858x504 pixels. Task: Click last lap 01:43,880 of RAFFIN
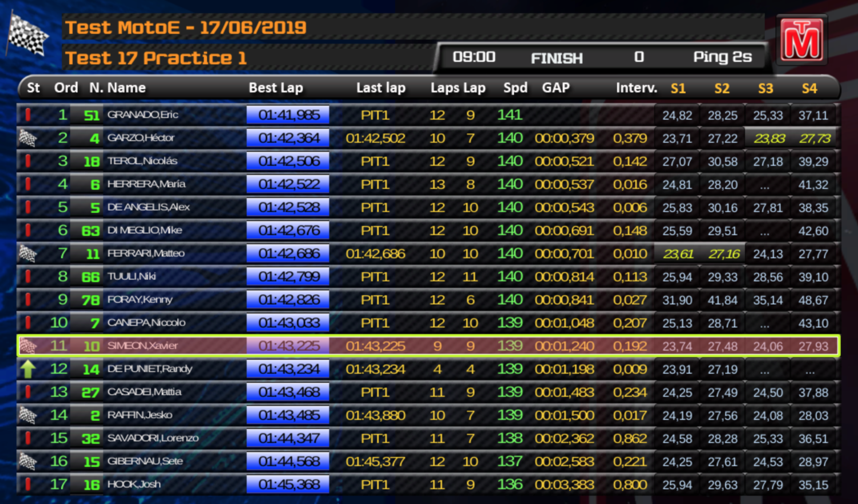[375, 415]
